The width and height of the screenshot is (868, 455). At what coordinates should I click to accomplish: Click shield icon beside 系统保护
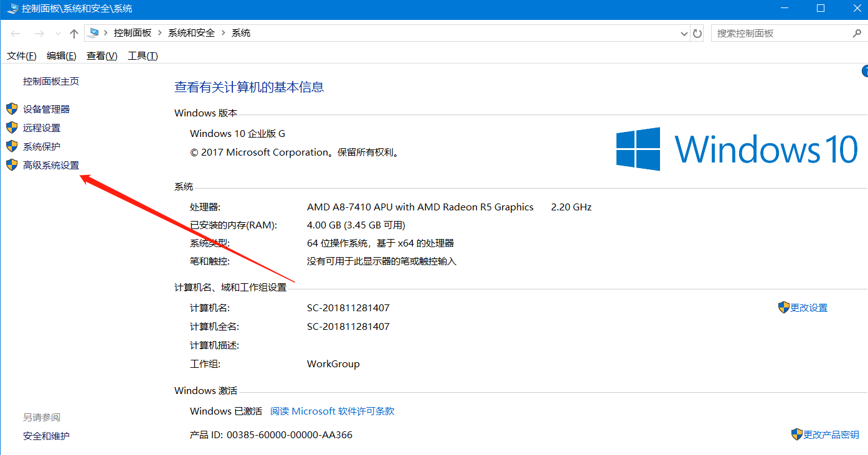12,146
